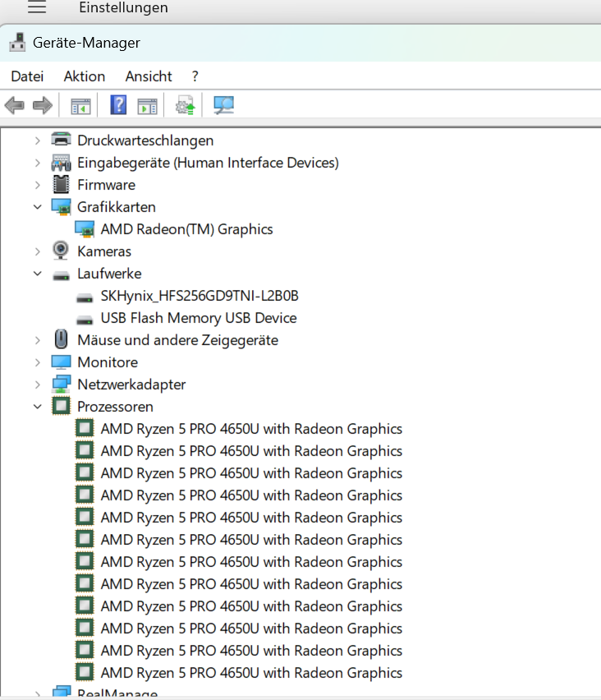Viewport: 601px width, 700px height.
Task: Click the update driver toolbar icon
Action: point(186,105)
